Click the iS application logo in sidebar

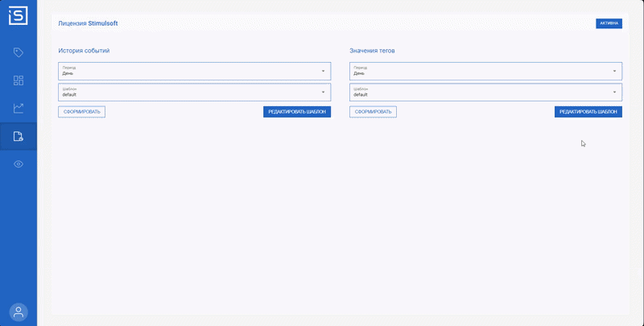click(18, 15)
